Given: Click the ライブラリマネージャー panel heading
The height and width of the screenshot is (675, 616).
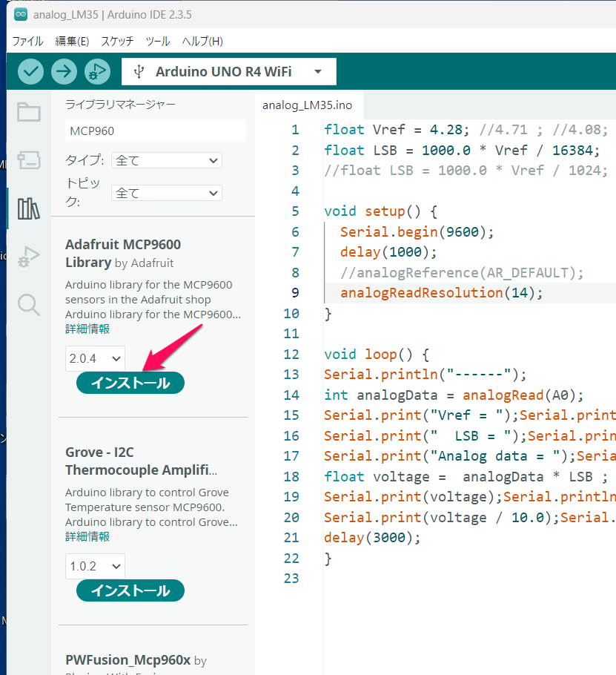Looking at the screenshot, I should tap(120, 104).
